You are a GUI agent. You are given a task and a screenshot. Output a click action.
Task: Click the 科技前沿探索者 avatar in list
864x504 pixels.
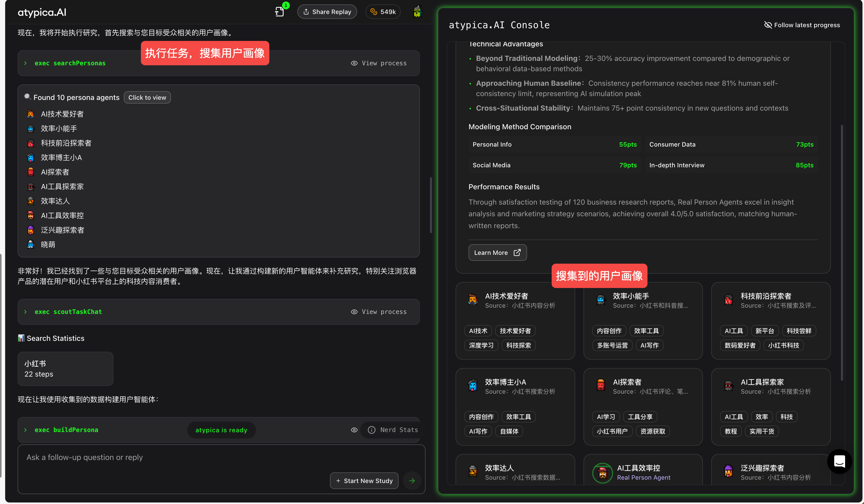point(31,143)
